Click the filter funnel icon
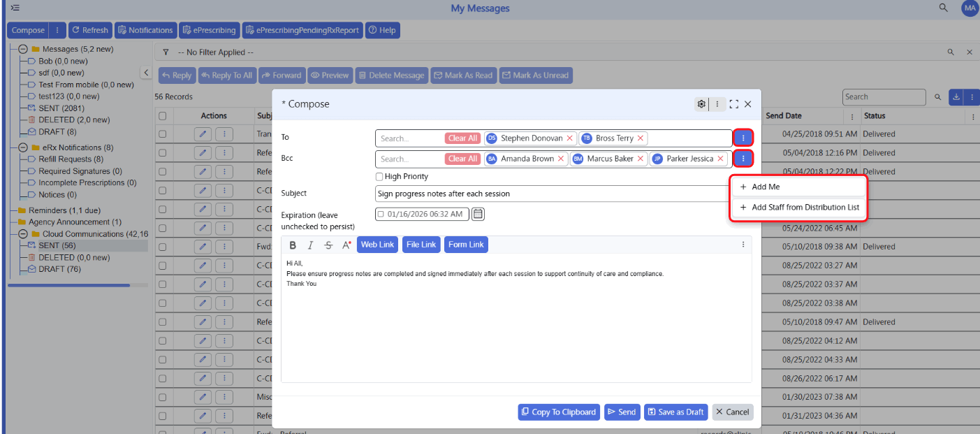 pyautogui.click(x=166, y=52)
